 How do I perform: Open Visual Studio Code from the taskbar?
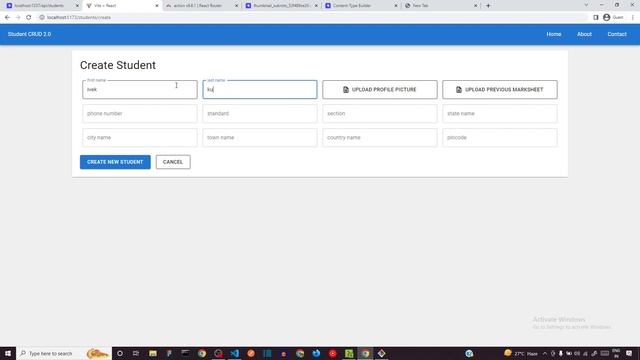(x=234, y=353)
